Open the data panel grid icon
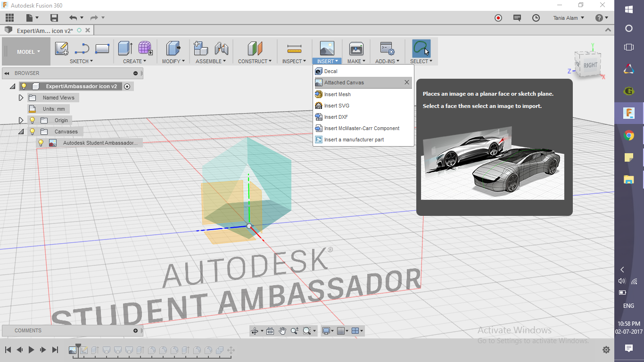 pyautogui.click(x=9, y=18)
